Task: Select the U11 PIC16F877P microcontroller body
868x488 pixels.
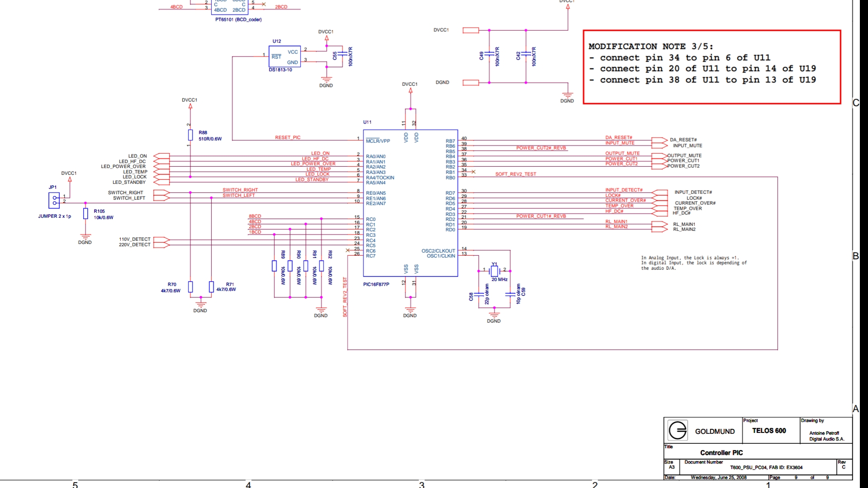Action: (x=410, y=203)
